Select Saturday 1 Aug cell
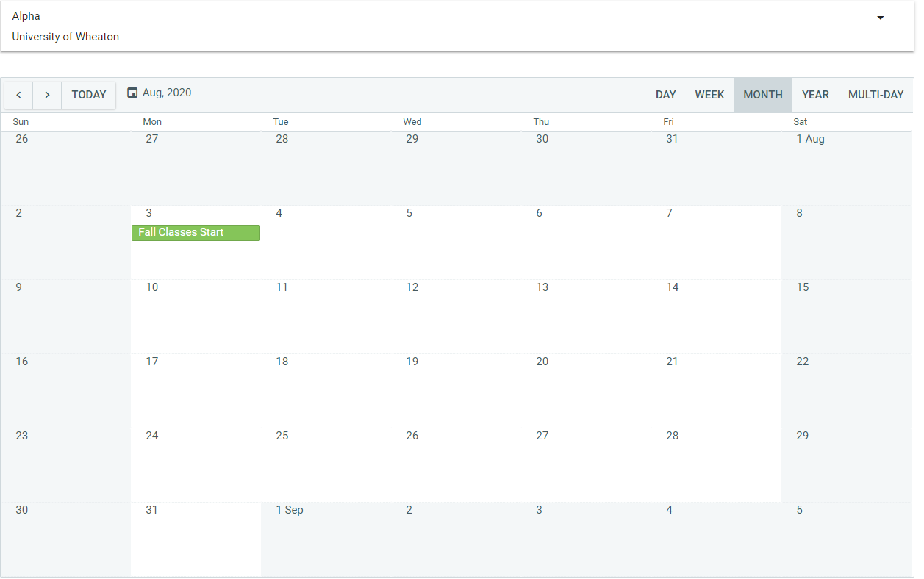 [x=845, y=168]
